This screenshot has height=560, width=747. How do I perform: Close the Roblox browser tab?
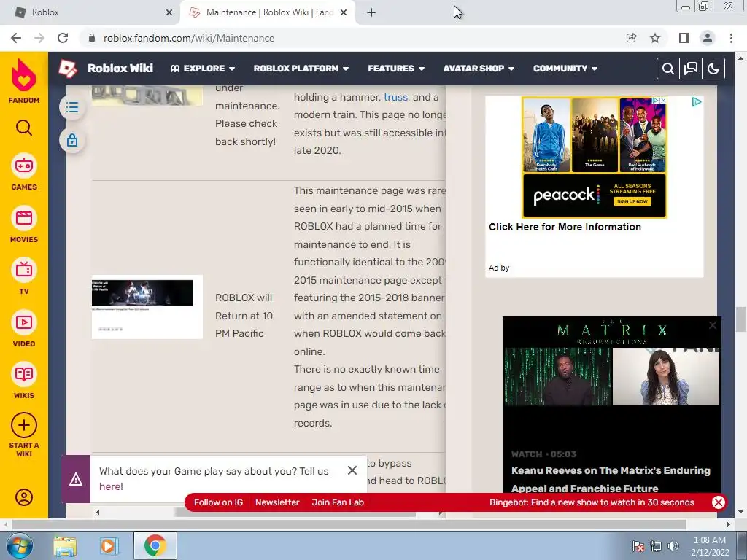[169, 12]
